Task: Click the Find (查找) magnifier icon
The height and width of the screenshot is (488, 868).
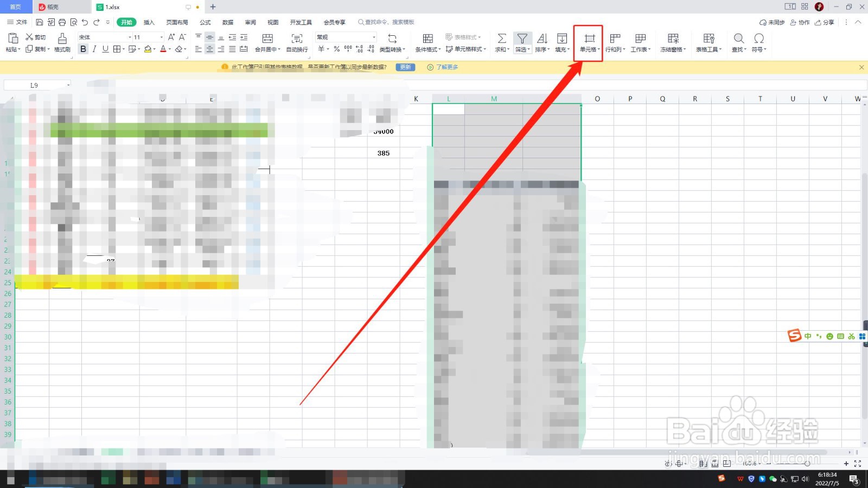Action: point(738,38)
